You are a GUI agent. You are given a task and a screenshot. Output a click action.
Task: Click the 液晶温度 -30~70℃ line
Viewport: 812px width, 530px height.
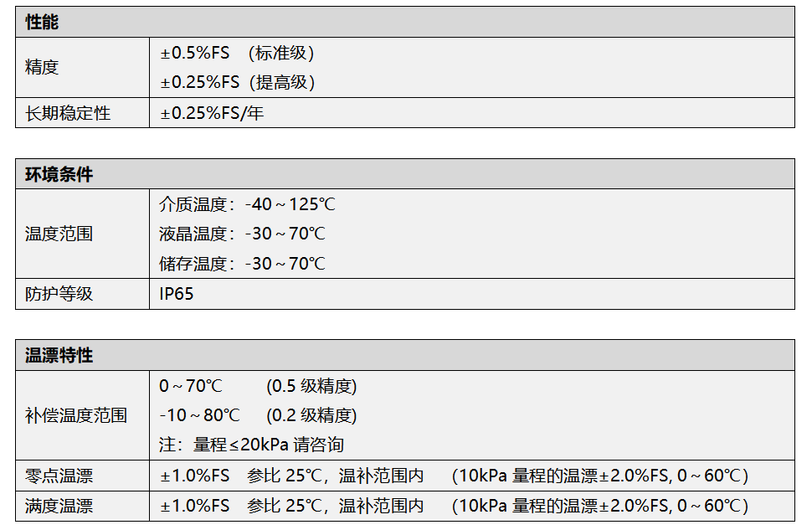(242, 234)
